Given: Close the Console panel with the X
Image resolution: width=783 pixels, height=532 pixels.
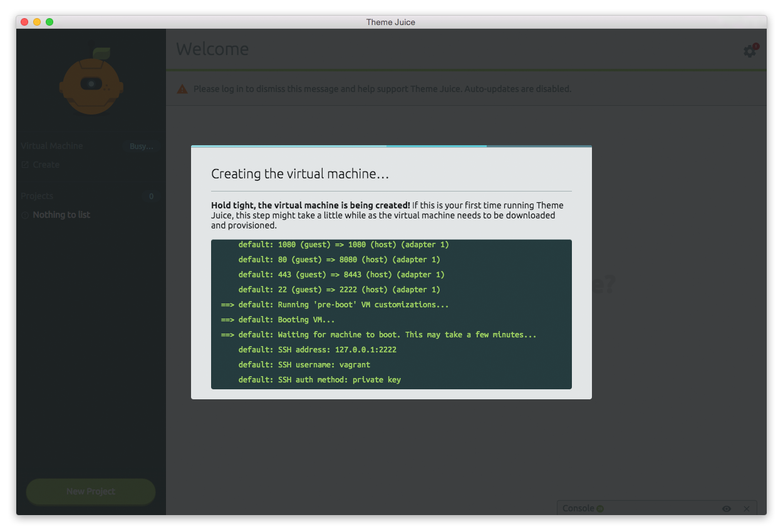Looking at the screenshot, I should click(x=747, y=509).
